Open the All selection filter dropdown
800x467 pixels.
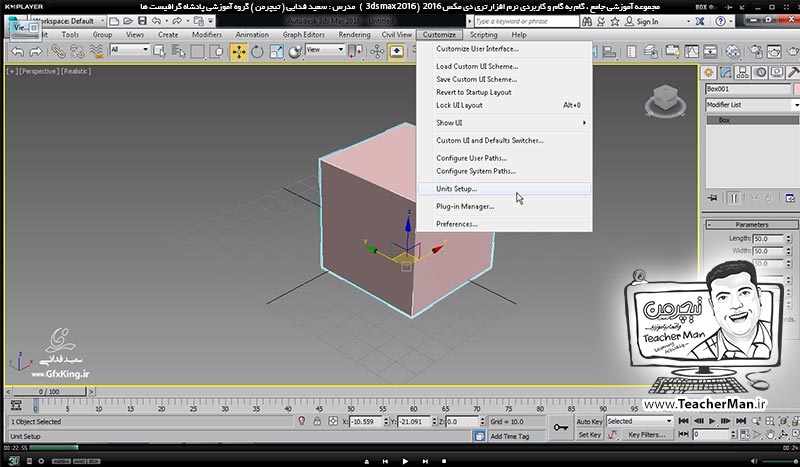pos(129,50)
